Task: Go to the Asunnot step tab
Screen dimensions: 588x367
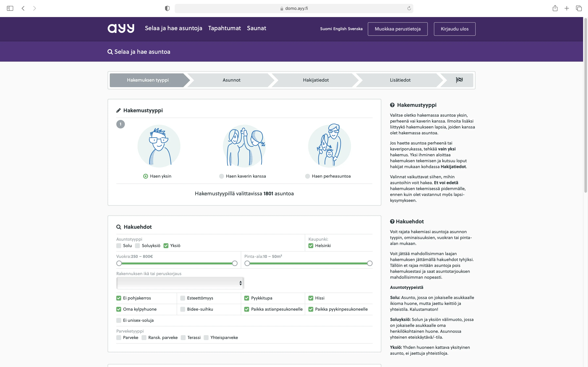Action: [x=231, y=80]
